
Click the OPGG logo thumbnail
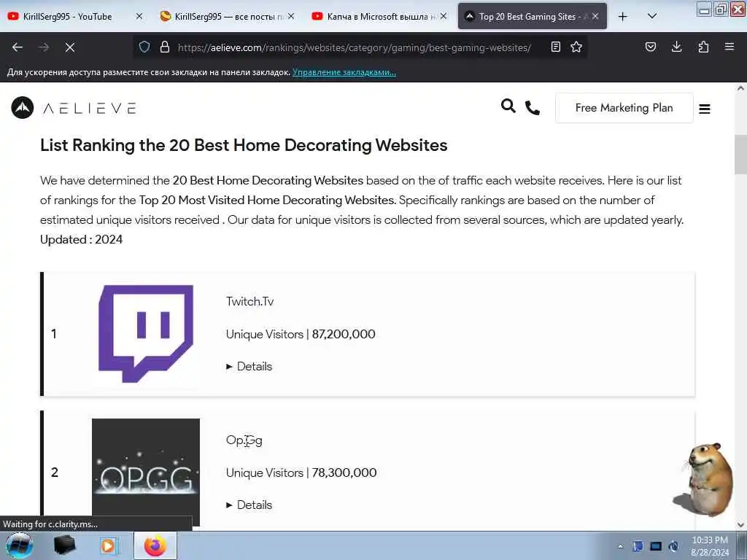[x=146, y=472]
